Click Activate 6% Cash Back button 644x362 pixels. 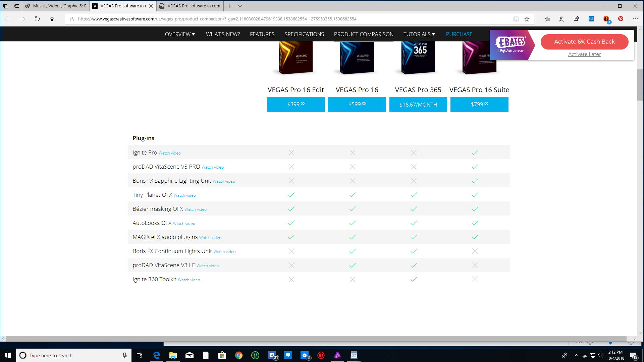(x=584, y=42)
